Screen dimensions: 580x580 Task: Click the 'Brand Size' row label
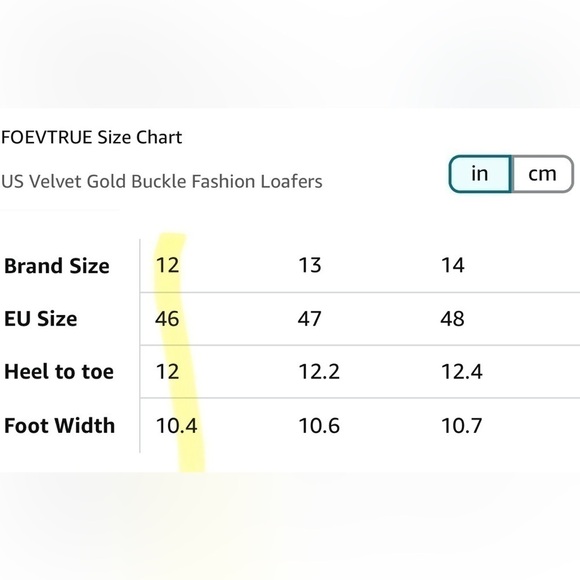[57, 266]
